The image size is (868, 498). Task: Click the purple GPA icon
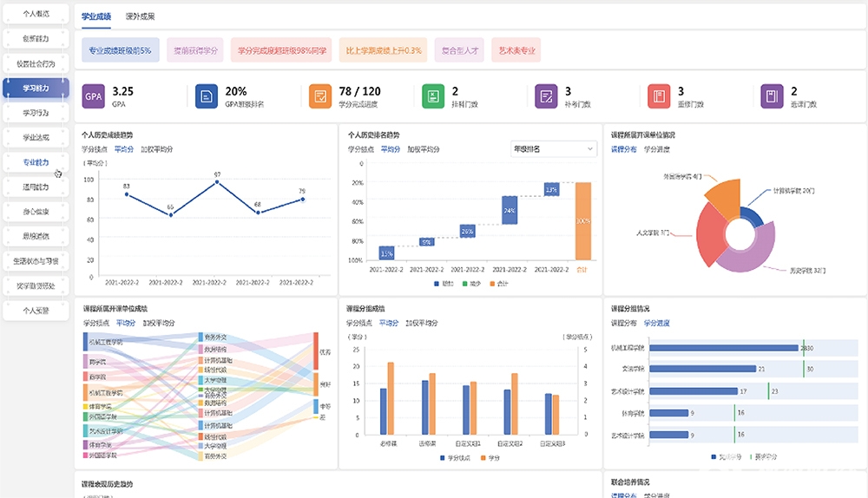pyautogui.click(x=94, y=96)
